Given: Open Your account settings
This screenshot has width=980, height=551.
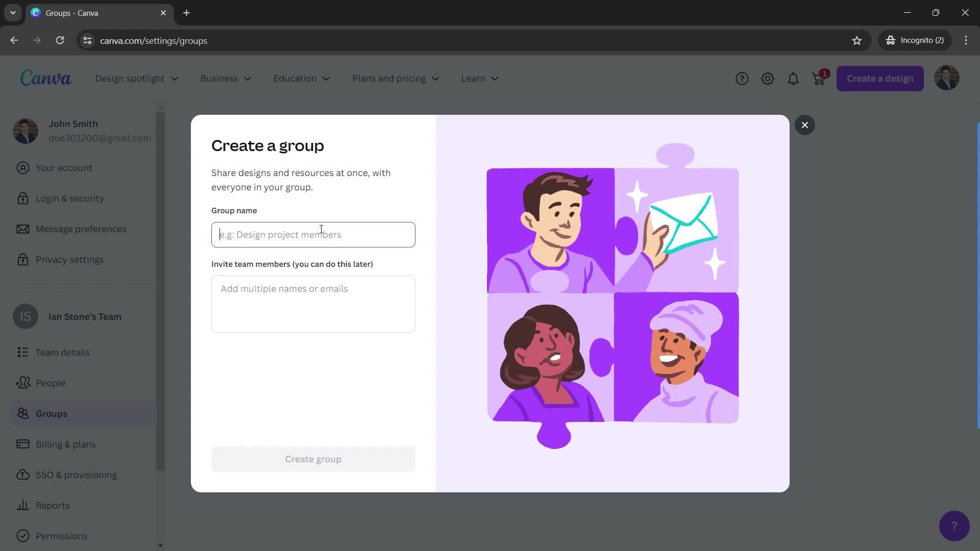Looking at the screenshot, I should [63, 168].
